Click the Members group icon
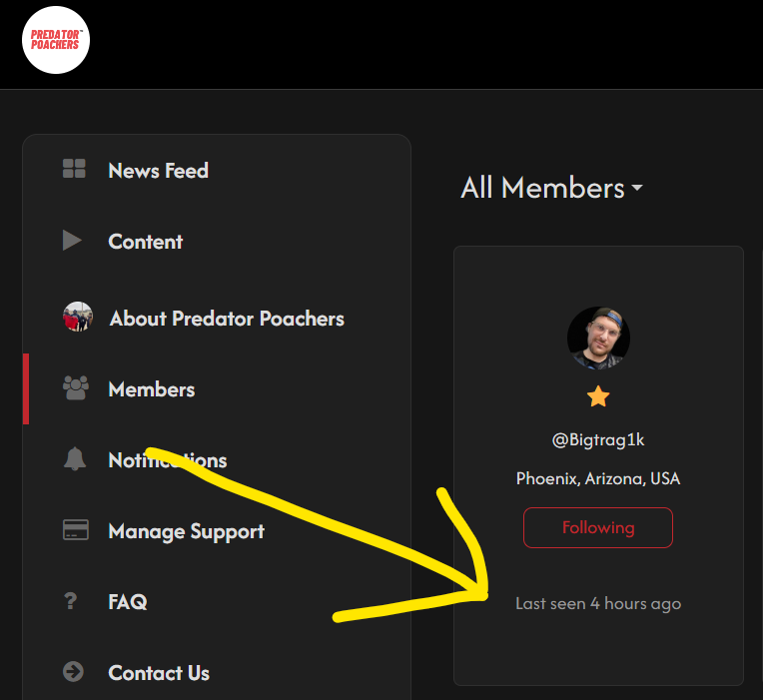 [x=76, y=387]
